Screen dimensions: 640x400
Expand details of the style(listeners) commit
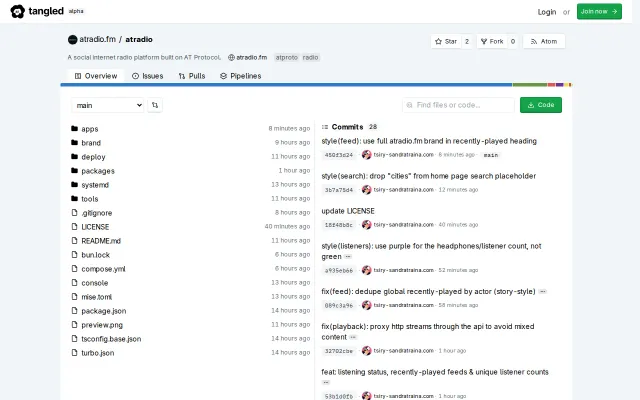tap(348, 257)
